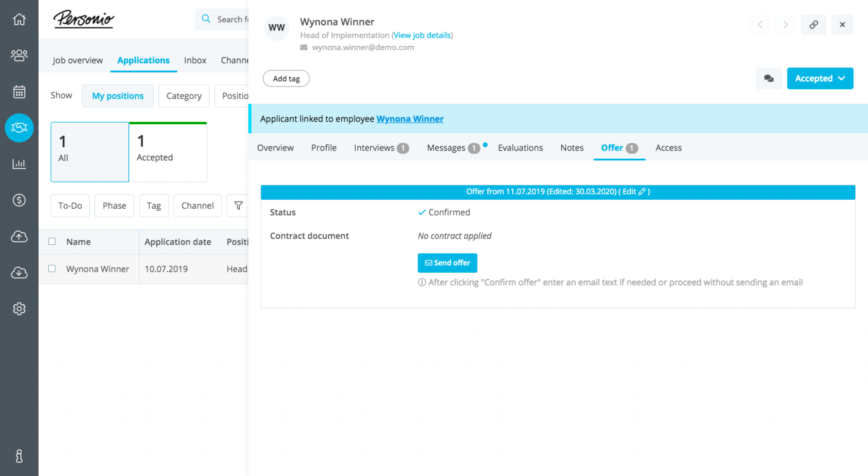Click the search field at the top
This screenshot has width=868, height=476.
[231, 19]
